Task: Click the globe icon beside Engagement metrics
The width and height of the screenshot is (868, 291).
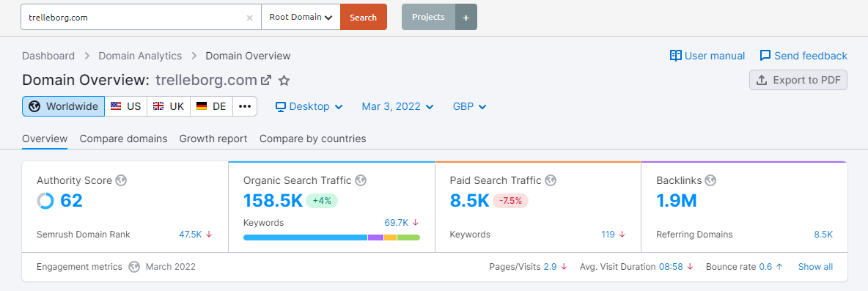Action: (134, 267)
